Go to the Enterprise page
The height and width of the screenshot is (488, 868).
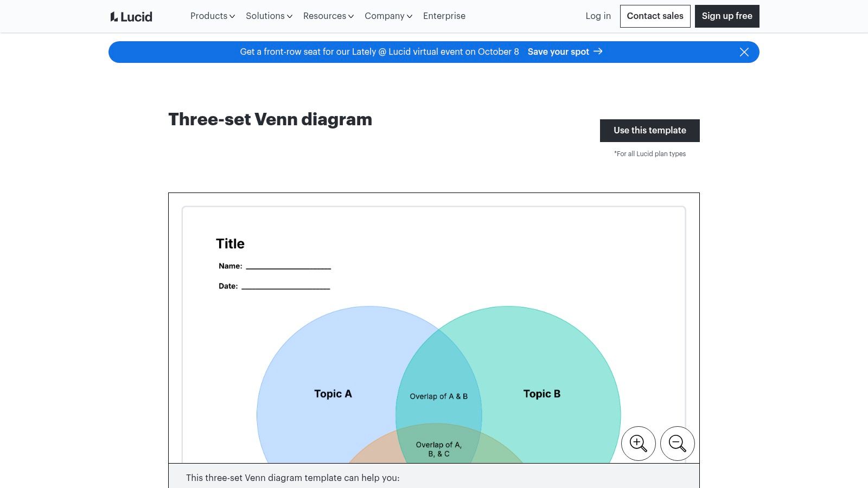point(444,16)
